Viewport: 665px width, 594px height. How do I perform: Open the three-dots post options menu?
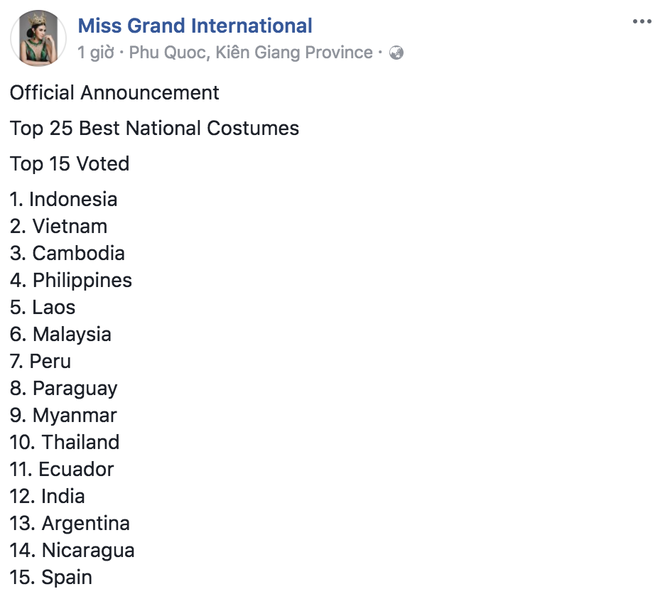[642, 21]
